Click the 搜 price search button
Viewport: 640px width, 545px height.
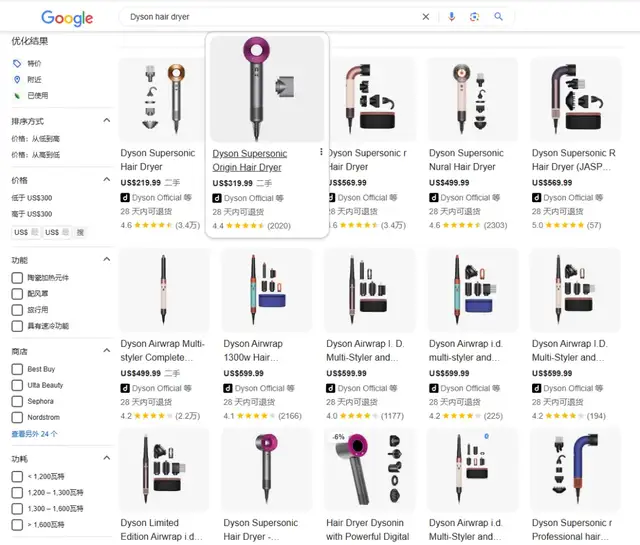pos(80,232)
